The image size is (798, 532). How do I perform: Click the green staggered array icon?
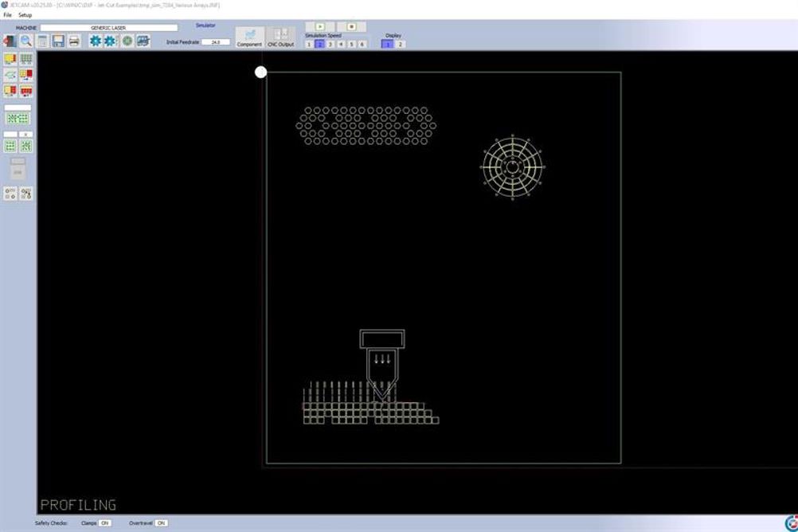[x=26, y=146]
